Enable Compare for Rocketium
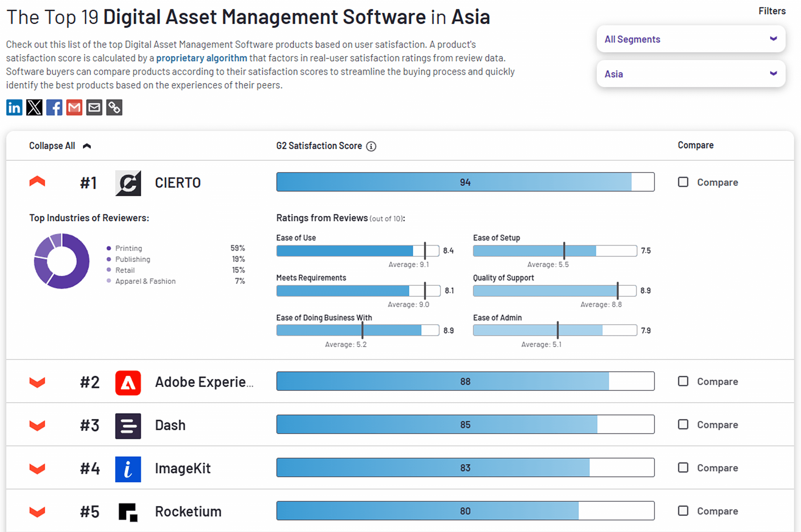This screenshot has height=532, width=801. [683, 511]
